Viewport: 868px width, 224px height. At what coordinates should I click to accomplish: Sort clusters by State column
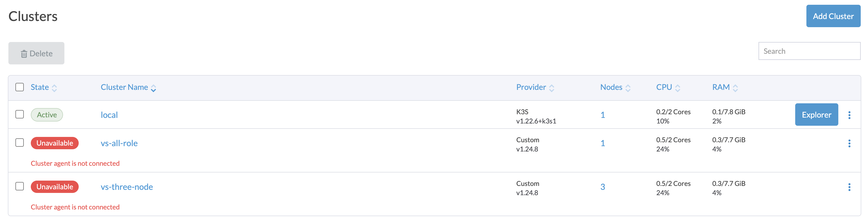coord(56,87)
